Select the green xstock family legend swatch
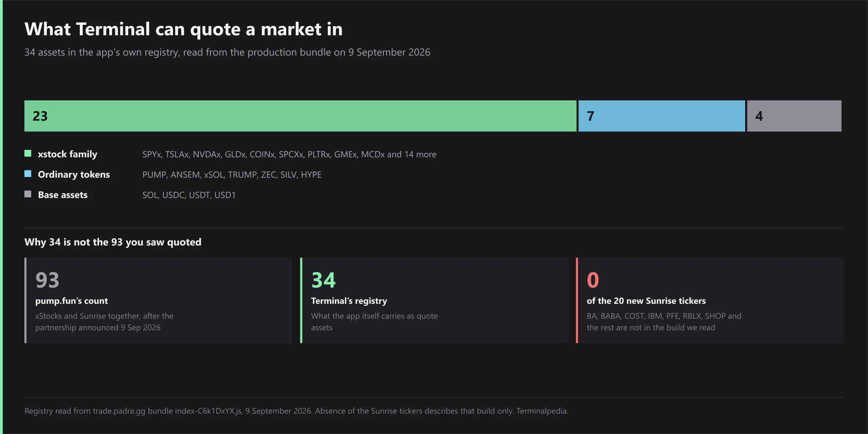Viewport: 868px width, 434px height. click(28, 154)
